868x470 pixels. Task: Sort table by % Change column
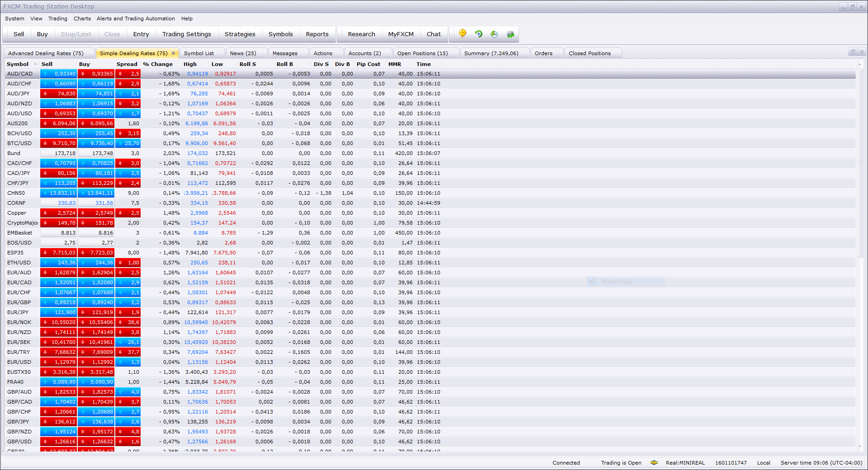pos(158,64)
